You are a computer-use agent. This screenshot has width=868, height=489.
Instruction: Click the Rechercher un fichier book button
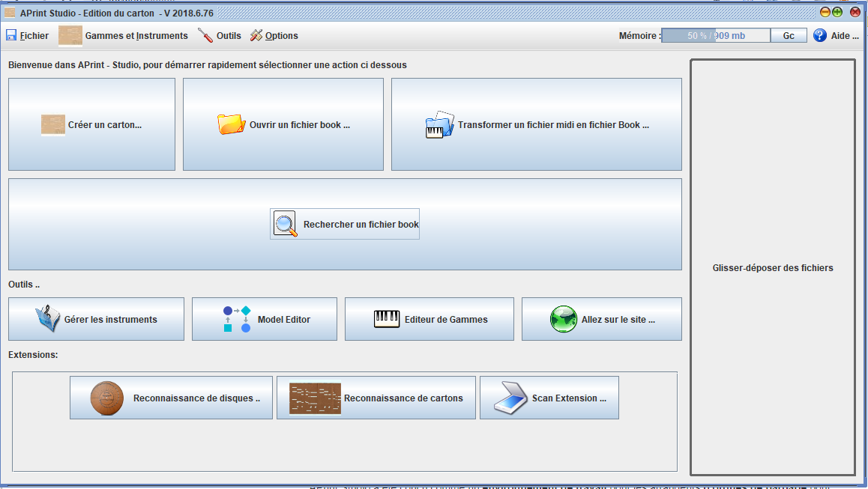(x=345, y=224)
